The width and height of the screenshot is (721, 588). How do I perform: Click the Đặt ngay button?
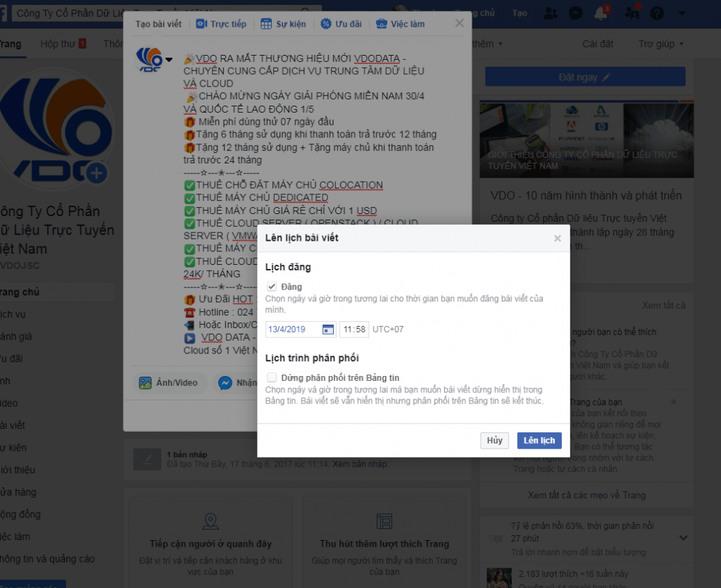[584, 77]
